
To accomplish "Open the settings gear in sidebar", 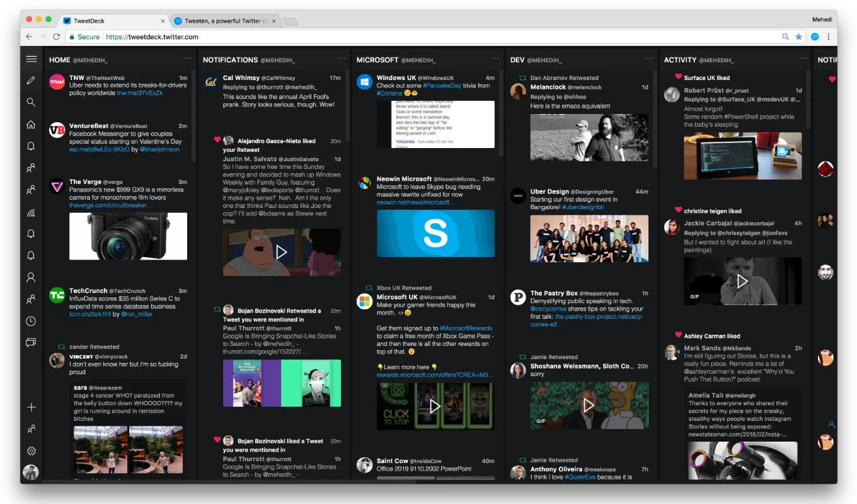I will click(x=31, y=451).
